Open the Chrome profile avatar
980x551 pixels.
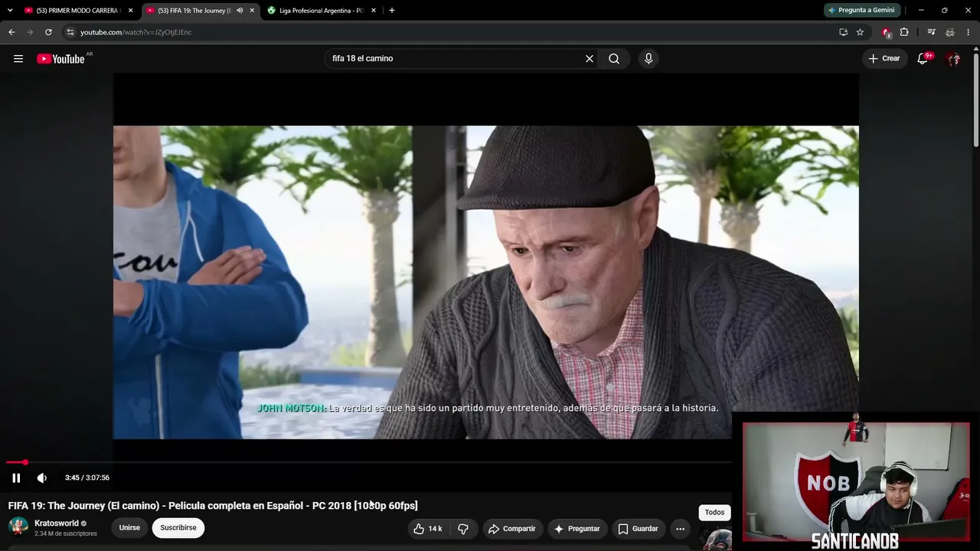[949, 32]
